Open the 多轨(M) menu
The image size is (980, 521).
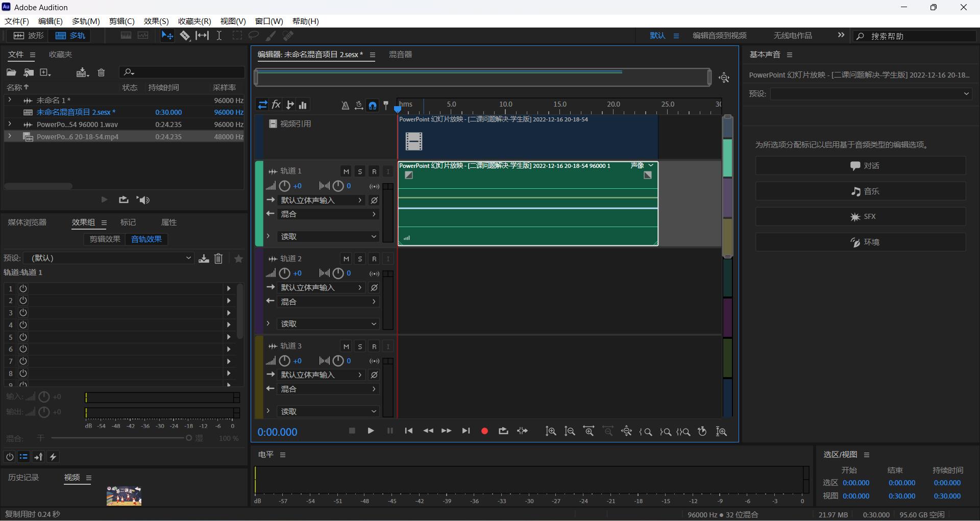pos(86,21)
